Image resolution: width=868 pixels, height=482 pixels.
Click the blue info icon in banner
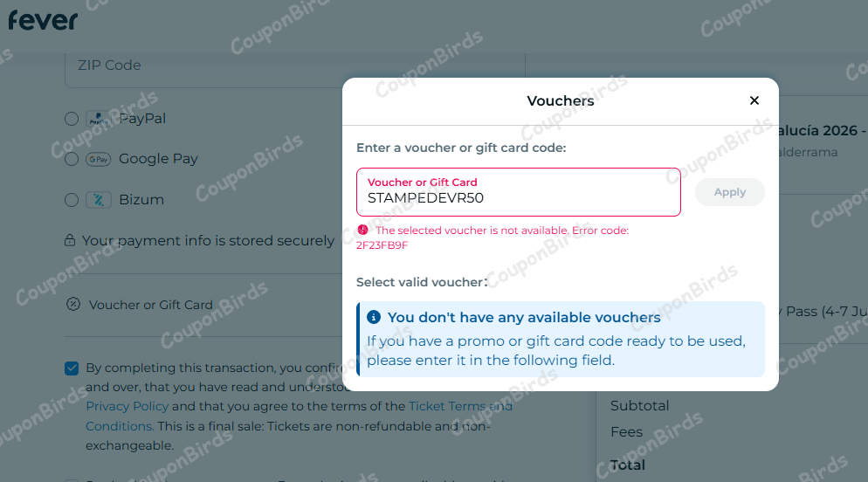point(374,317)
